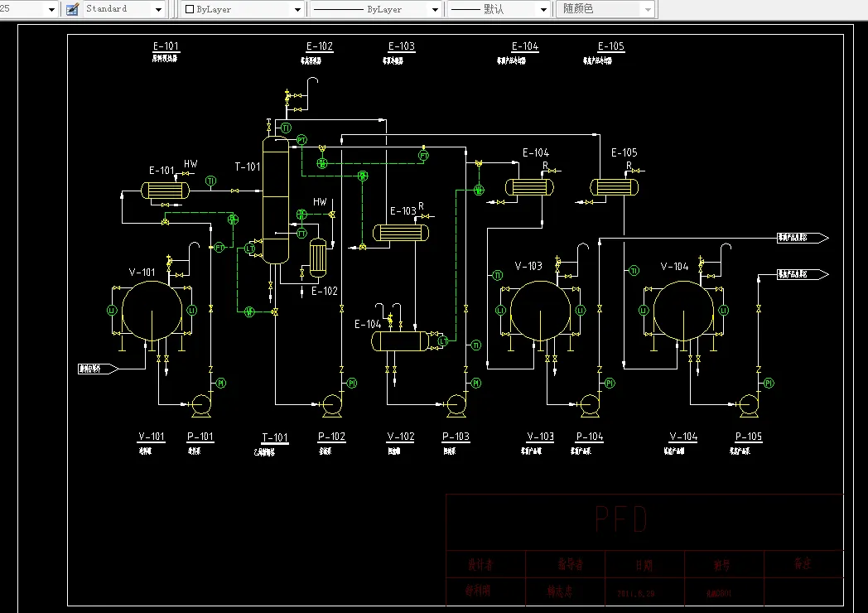
Task: Select the lower product outlet arrow tag
Action: (x=803, y=274)
